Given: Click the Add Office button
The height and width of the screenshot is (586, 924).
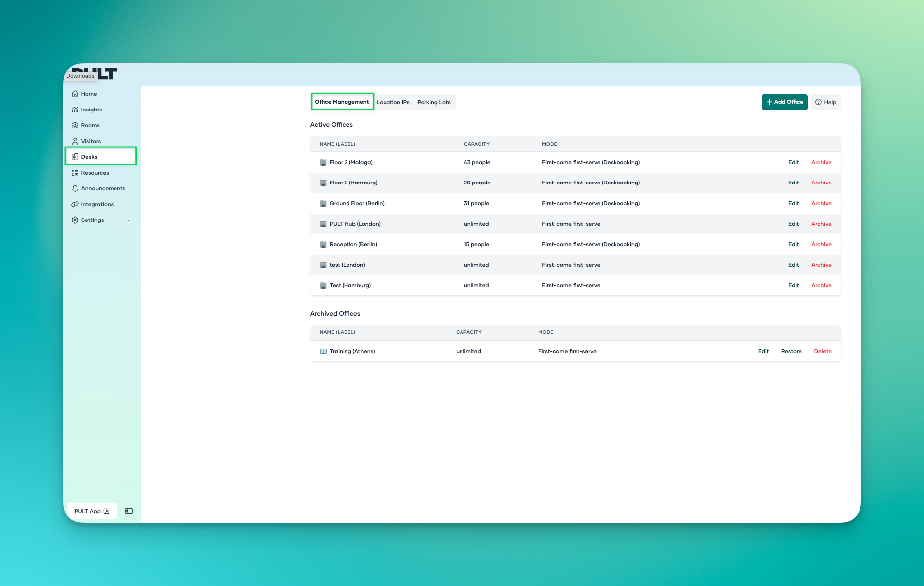Looking at the screenshot, I should pyautogui.click(x=784, y=102).
